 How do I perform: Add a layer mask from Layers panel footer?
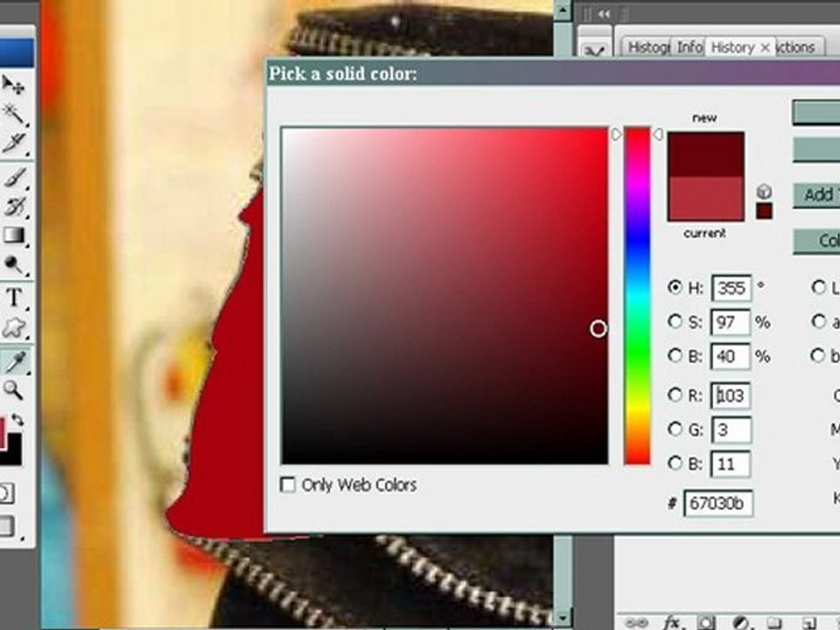pos(706,622)
